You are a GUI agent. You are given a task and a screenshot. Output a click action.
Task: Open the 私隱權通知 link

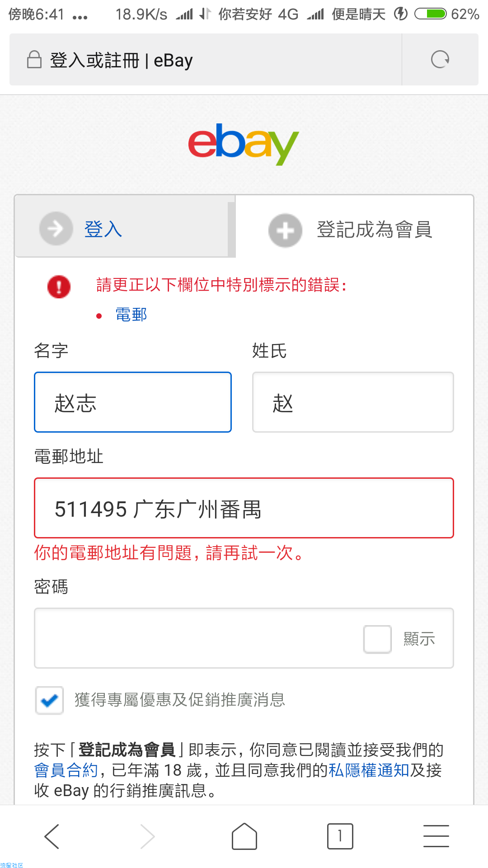click(369, 770)
